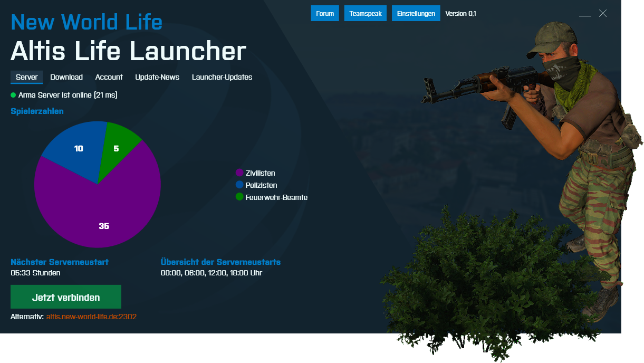Click the Teamspeak button
The image size is (644, 363).
coord(366,14)
